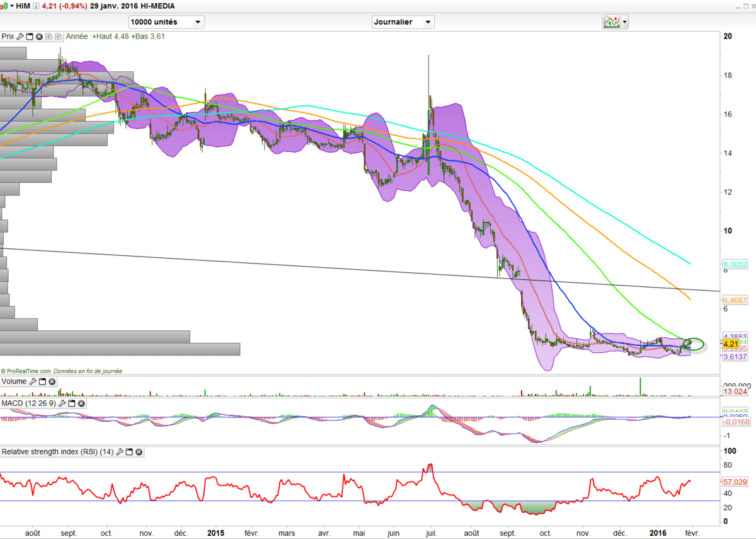Click the add indicator chart icon
Viewport: 756px width, 539px height.
click(611, 22)
